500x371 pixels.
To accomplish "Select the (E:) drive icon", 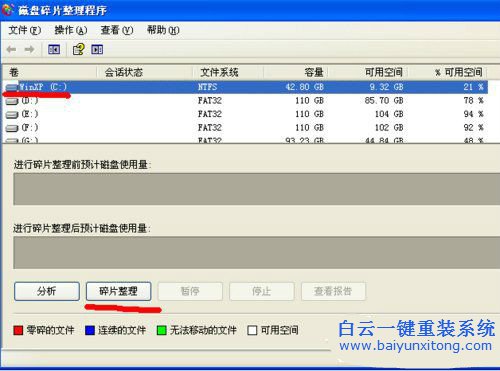I will [12, 114].
